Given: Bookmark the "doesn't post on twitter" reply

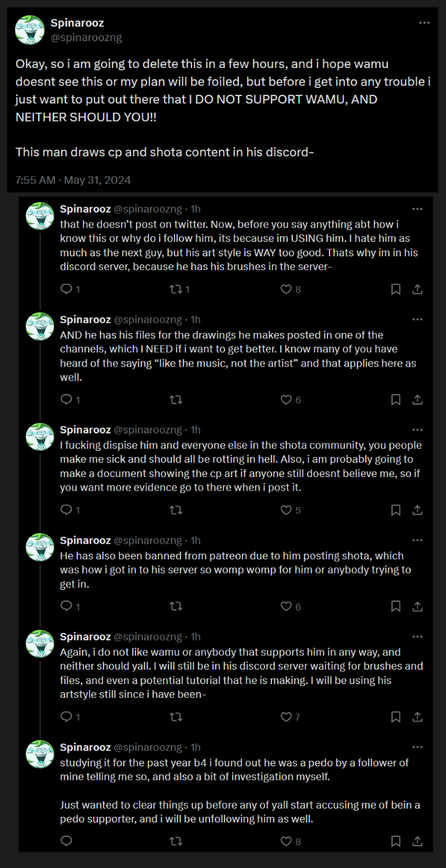Looking at the screenshot, I should click(x=395, y=289).
